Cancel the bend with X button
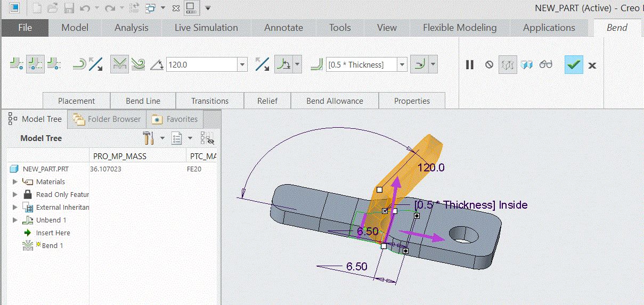 (x=592, y=65)
